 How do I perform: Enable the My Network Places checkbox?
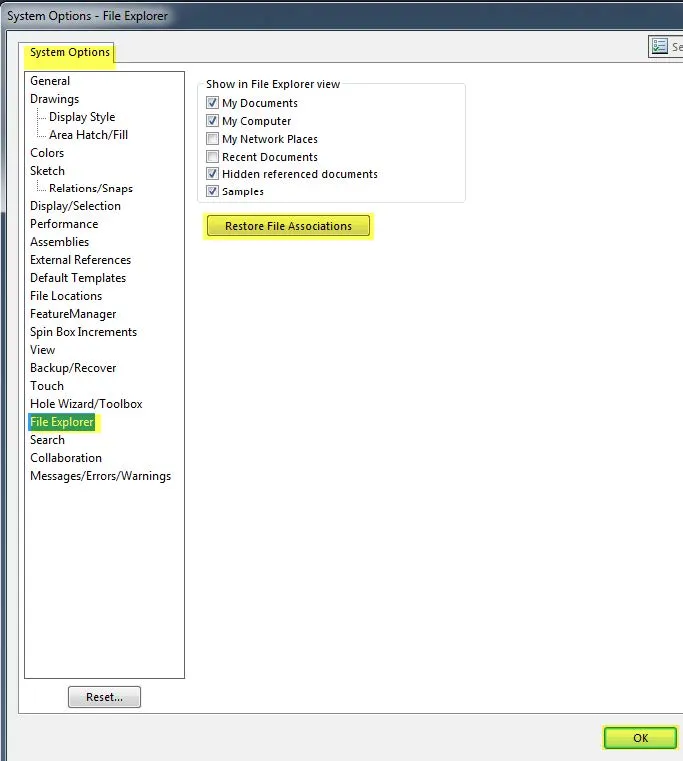[212, 139]
